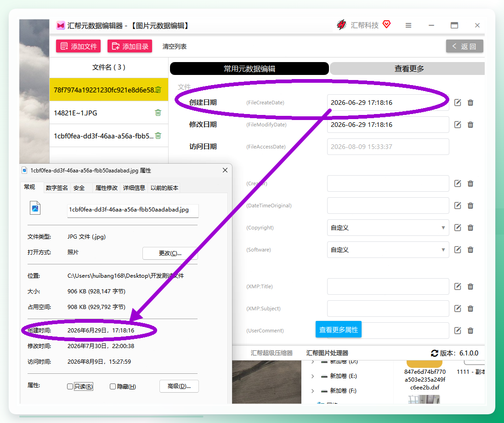Switch to 常用元数据编辑 tab
Image resolution: width=504 pixels, height=423 pixels.
click(249, 69)
